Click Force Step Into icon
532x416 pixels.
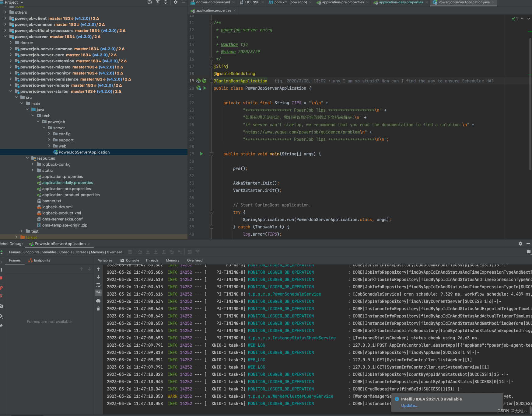click(x=156, y=252)
